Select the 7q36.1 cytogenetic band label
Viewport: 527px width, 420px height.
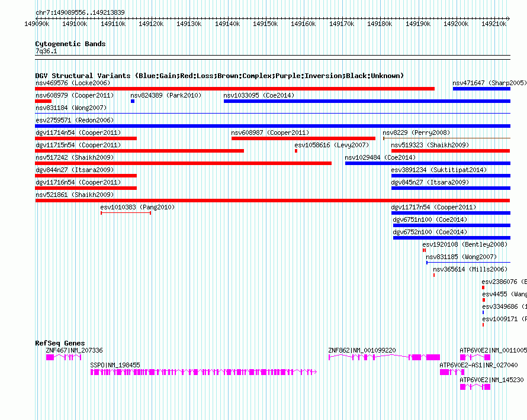[x=46, y=51]
